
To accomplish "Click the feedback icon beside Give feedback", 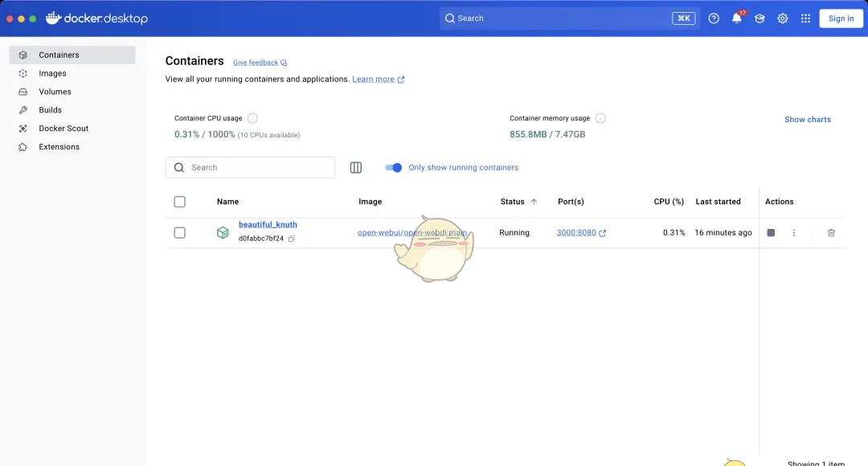I will (284, 63).
